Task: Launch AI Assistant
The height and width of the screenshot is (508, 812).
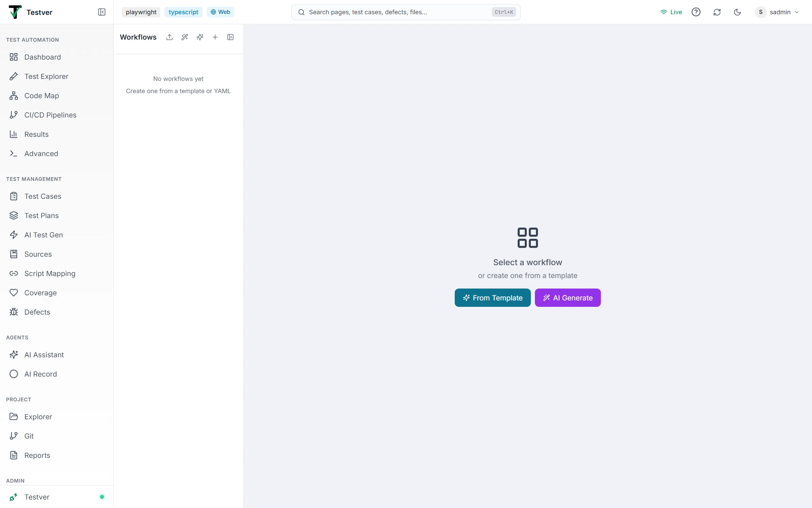Action: [x=57, y=355]
